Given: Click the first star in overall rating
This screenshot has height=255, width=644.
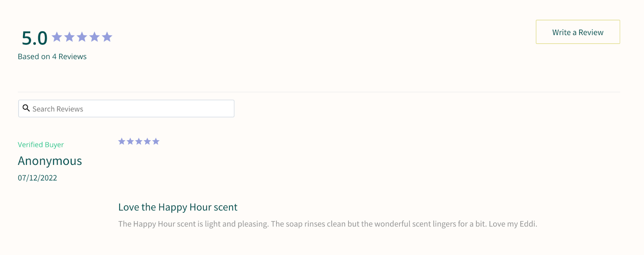Looking at the screenshot, I should coord(57,37).
